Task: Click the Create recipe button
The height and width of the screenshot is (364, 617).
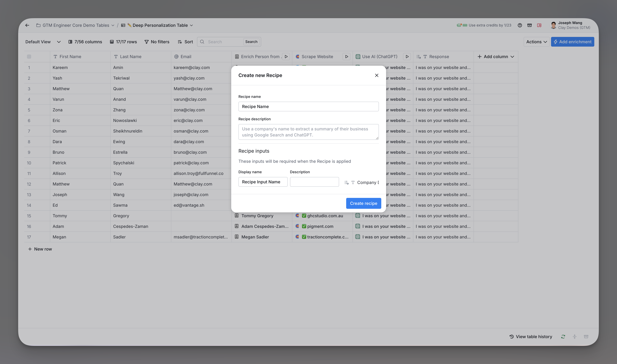Action: click(x=363, y=203)
